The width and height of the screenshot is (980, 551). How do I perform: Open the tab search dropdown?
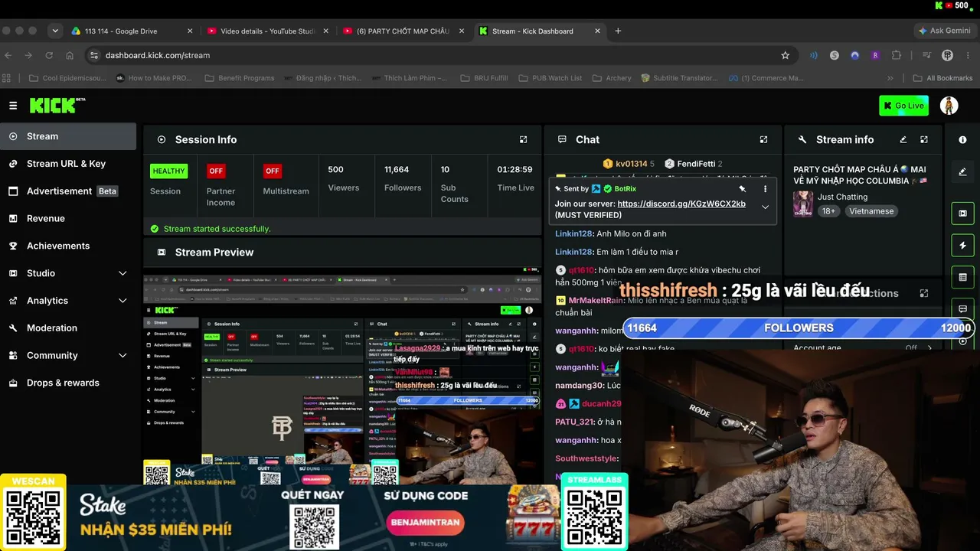[x=55, y=31]
